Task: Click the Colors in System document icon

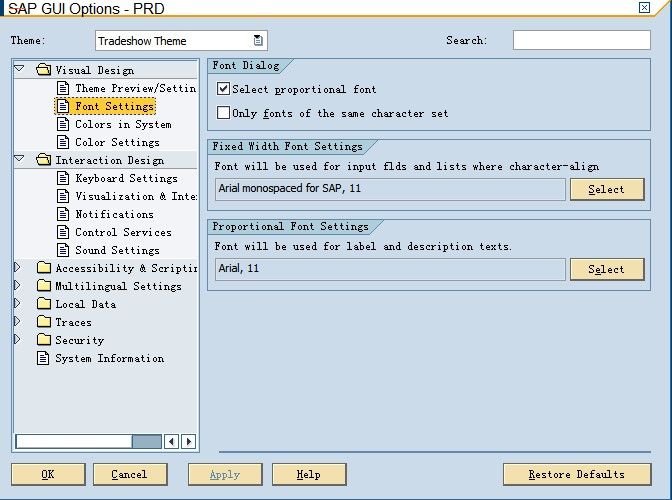Action: pyautogui.click(x=63, y=124)
